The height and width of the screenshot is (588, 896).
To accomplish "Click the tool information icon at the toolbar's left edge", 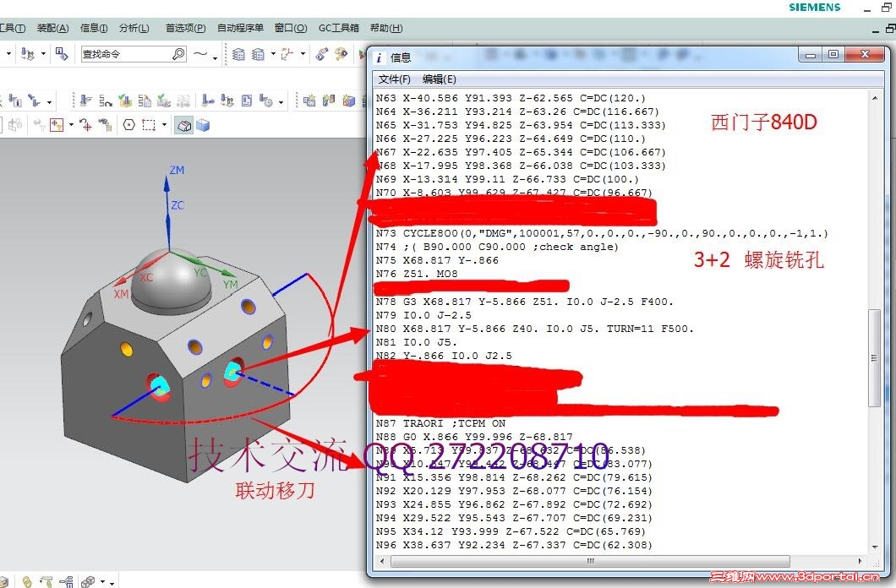I will pyautogui.click(x=15, y=101).
